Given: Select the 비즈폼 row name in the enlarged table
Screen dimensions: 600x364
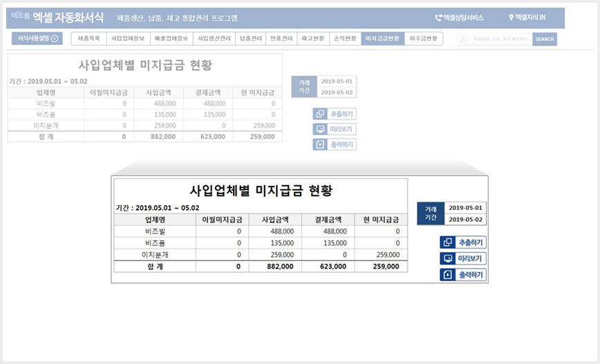Looking at the screenshot, I should [x=155, y=243].
